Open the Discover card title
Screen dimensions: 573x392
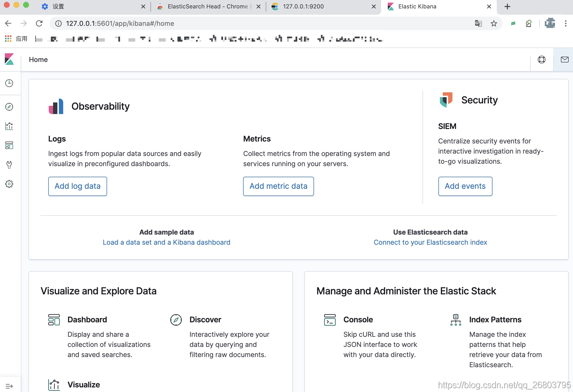[x=205, y=319]
